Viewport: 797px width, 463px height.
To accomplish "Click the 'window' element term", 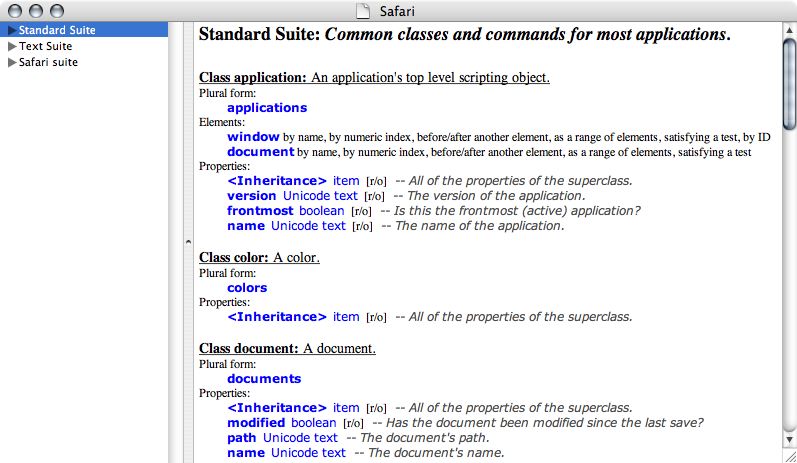I will (x=253, y=137).
